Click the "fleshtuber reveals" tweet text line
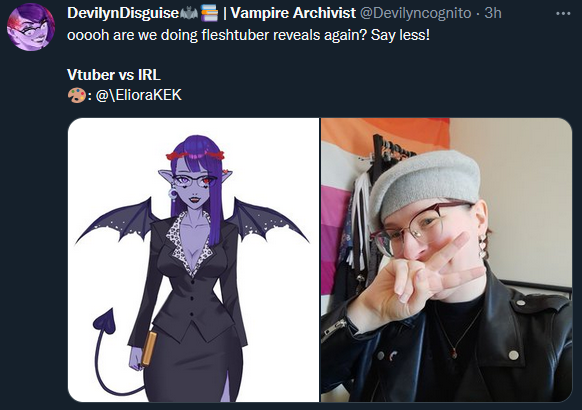Image resolution: width=582 pixels, height=410 pixels. click(x=248, y=35)
